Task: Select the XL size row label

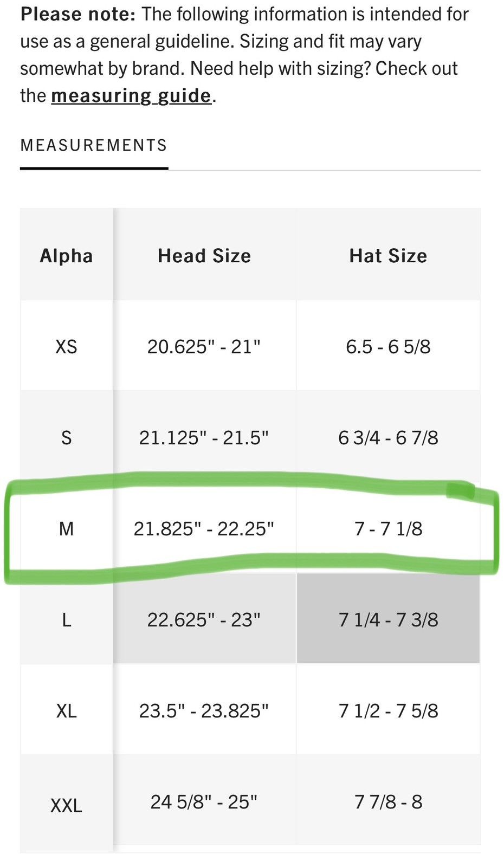Action: [x=67, y=710]
